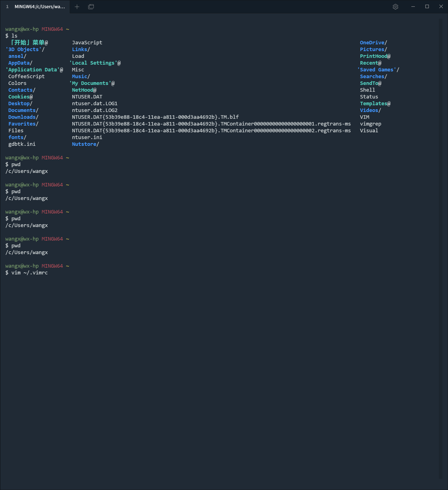Viewport: 448px width, 490px height.
Task: Select the MINGW64 terminal tab
Action: 40,7
